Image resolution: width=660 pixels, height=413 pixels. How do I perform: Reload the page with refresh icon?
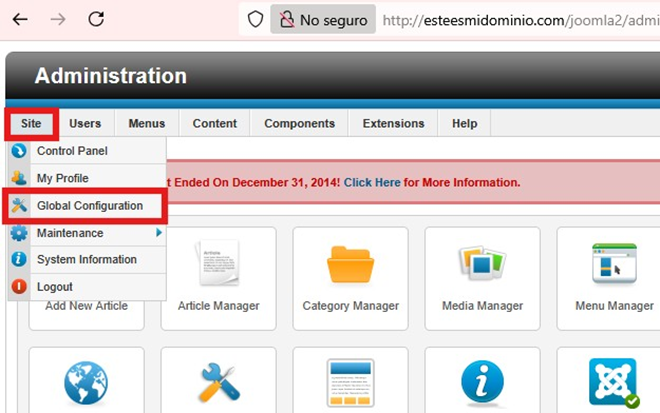coord(96,19)
